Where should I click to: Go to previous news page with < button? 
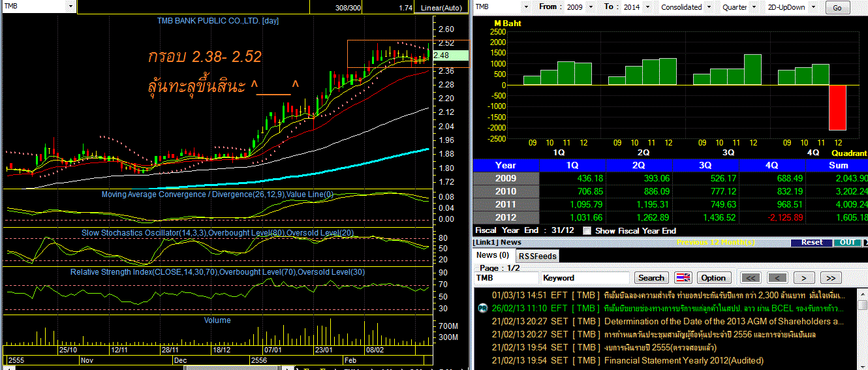coord(777,277)
